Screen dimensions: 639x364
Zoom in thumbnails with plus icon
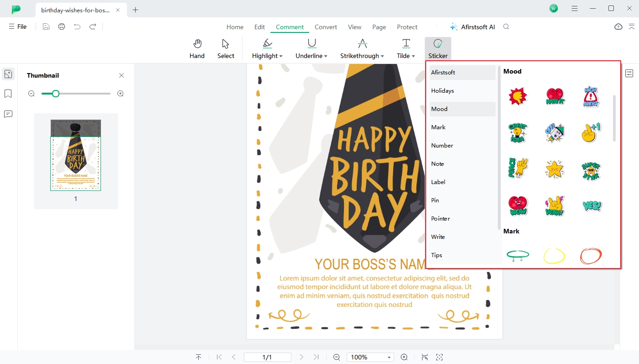pyautogui.click(x=121, y=94)
